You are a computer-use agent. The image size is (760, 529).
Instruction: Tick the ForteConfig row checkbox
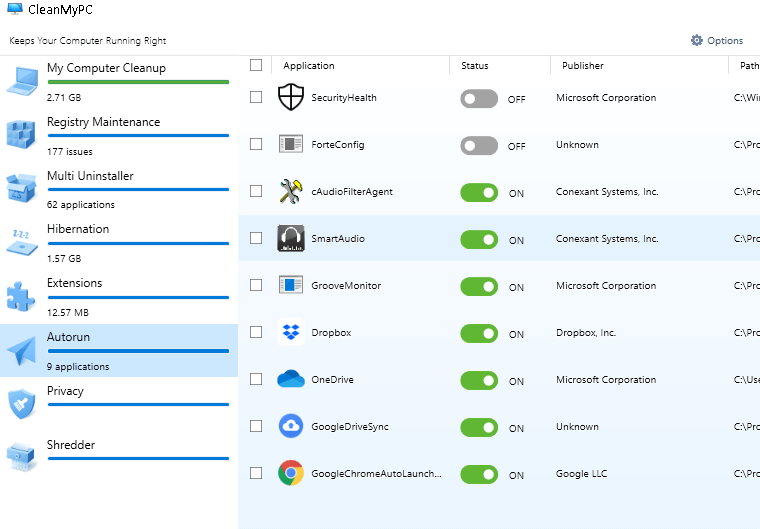(256, 144)
